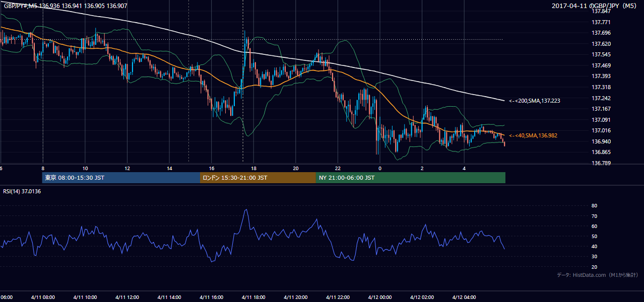Click price axis value 137.469

tap(601, 65)
